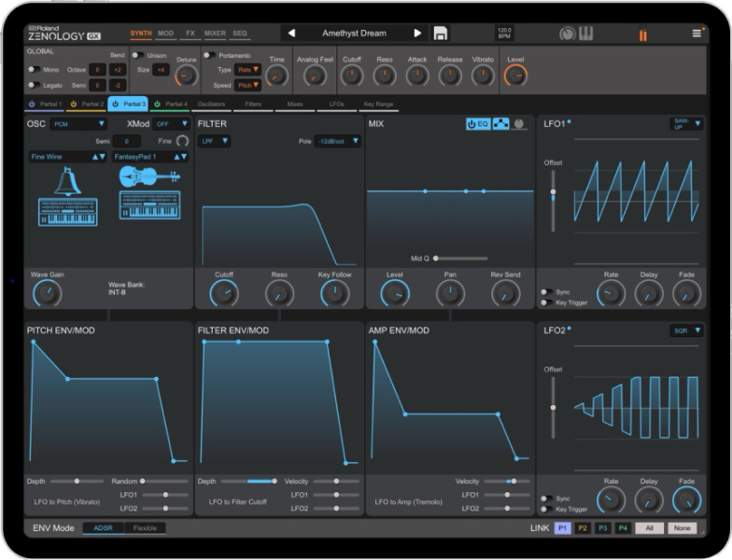Open the Portamento Speed Pitch dropdown
The height and width of the screenshot is (560, 732).
[x=247, y=86]
